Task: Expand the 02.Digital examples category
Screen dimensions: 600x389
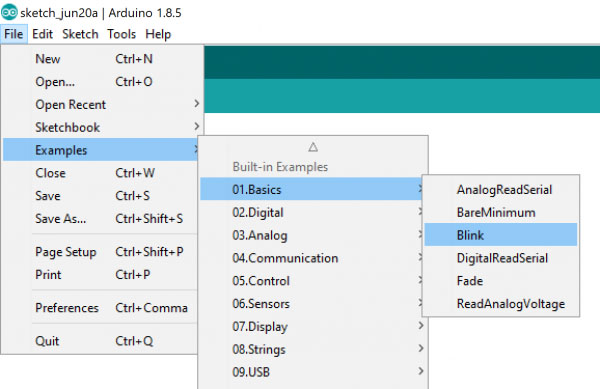Action: [x=312, y=212]
